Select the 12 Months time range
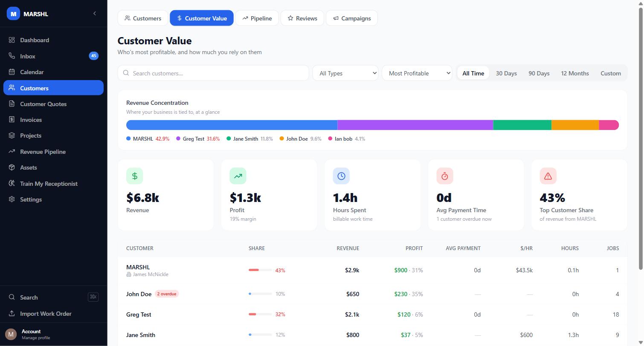 click(575, 73)
